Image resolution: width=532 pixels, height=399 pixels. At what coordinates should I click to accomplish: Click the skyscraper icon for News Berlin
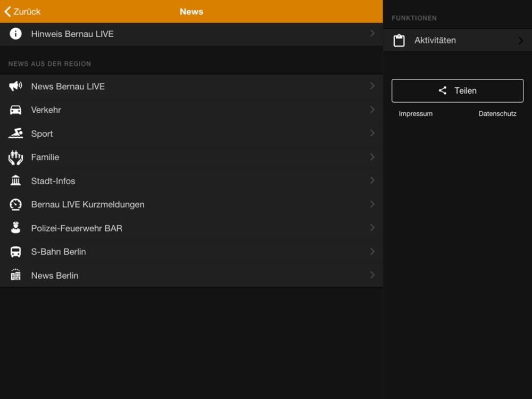click(15, 276)
